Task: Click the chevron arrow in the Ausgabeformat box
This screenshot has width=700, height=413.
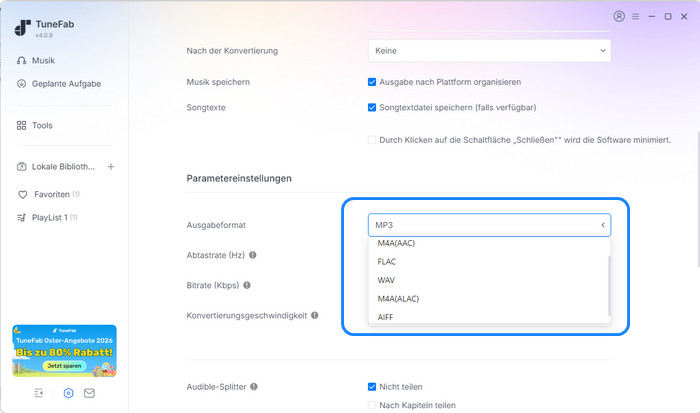Action: pyautogui.click(x=603, y=225)
